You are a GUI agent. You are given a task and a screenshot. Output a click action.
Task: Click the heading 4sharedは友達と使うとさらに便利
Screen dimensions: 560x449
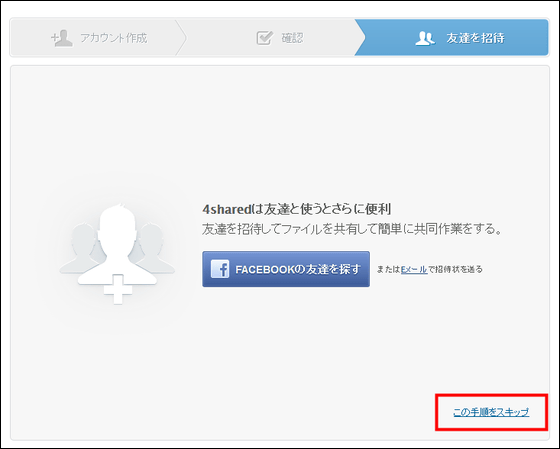tap(296, 209)
